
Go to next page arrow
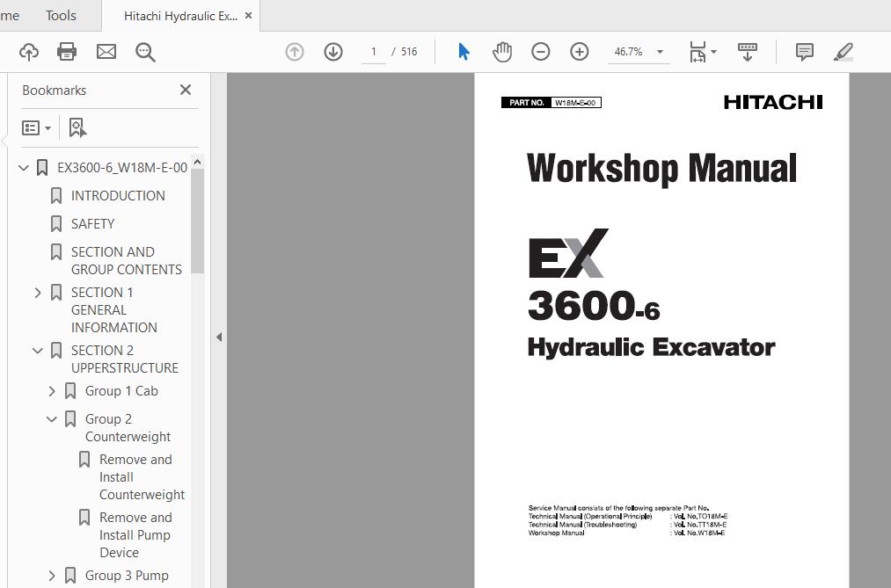pos(333,52)
